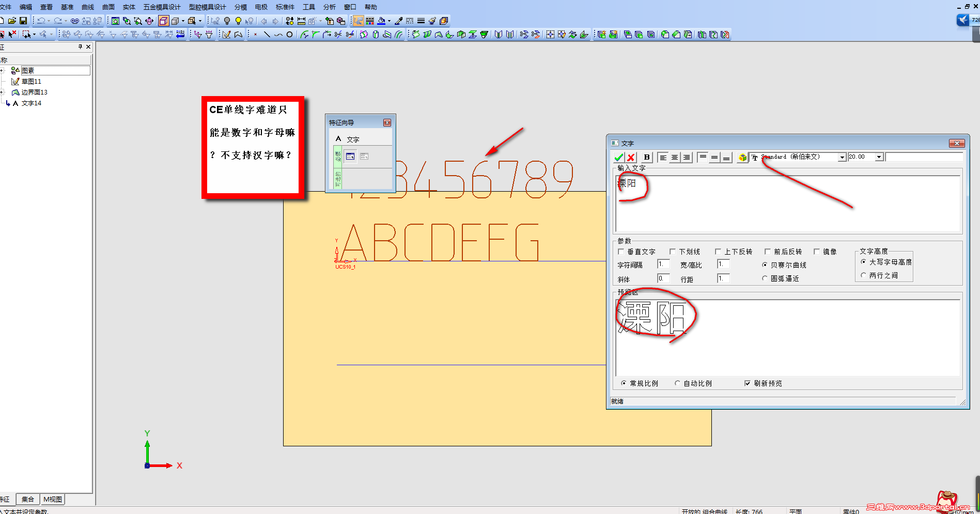Screen dimensions: 980x514
Task: Click the zoom-all fit view icon
Action: point(115,21)
